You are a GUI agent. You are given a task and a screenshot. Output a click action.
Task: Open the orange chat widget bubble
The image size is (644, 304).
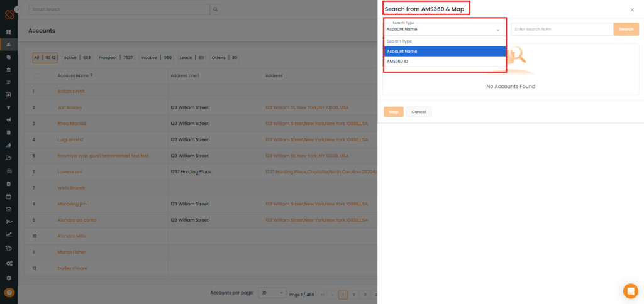click(x=630, y=291)
